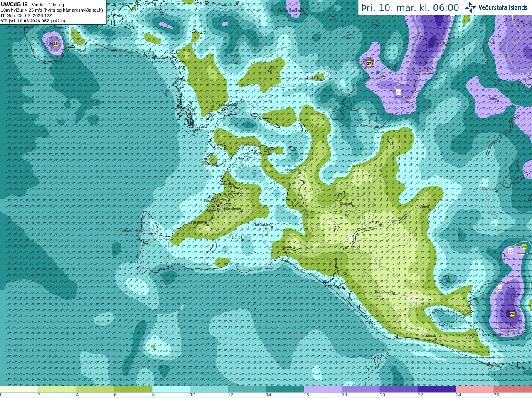Viewport: 532px width, 398px height.
Task: Click the yellow 28 max gust marker
Action: click(56, 44)
